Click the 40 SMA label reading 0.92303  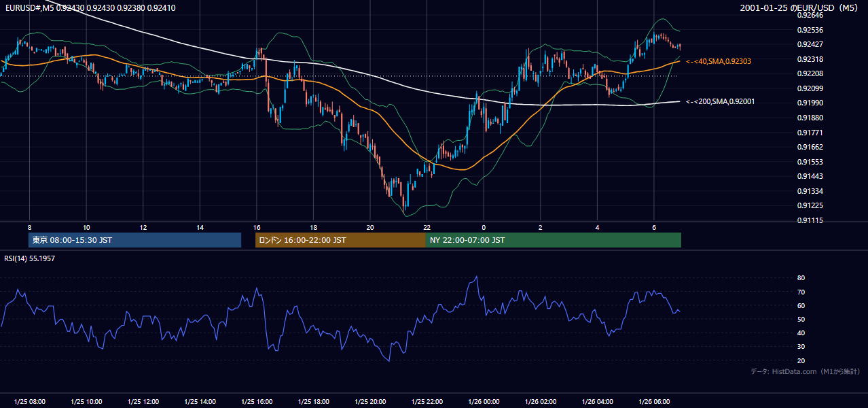tap(719, 61)
